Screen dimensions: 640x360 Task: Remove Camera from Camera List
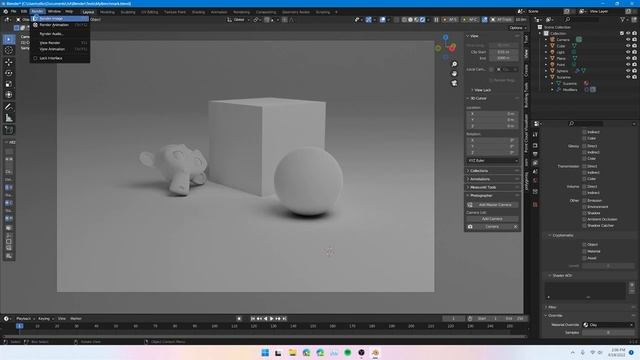coord(516,227)
